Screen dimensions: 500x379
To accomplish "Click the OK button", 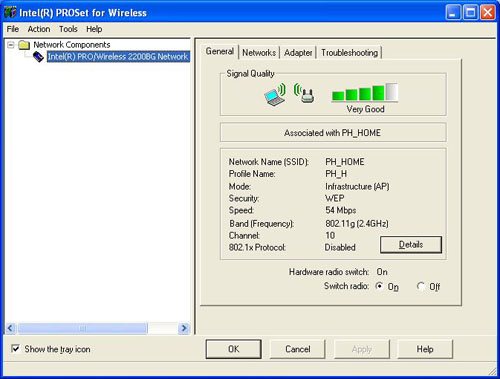I will [233, 349].
